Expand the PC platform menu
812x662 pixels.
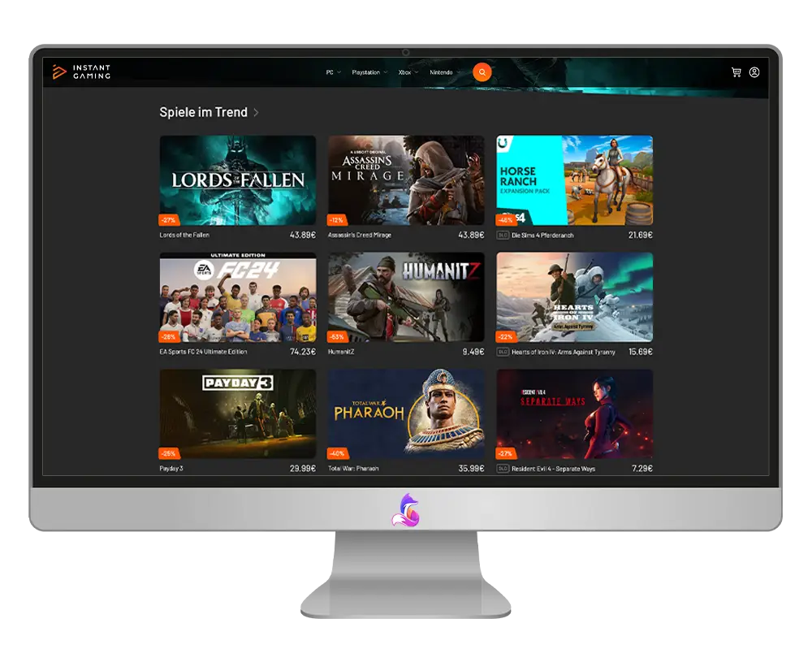coord(333,72)
